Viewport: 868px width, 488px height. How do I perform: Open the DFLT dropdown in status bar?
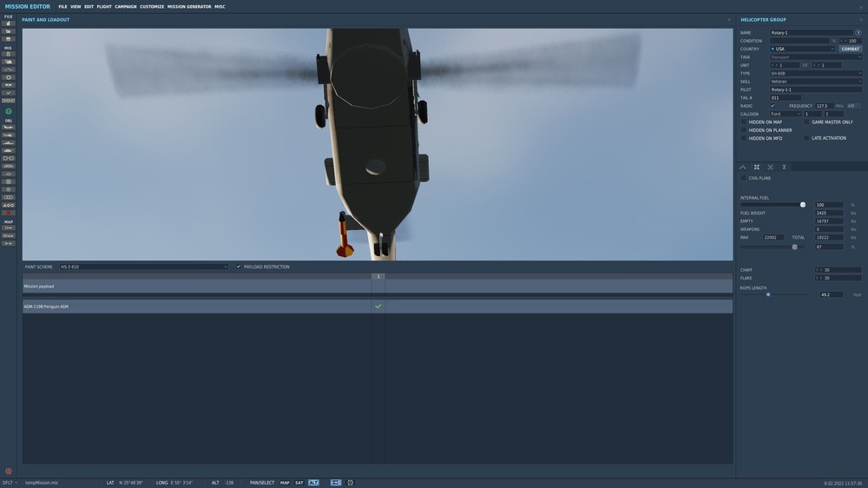tap(10, 483)
